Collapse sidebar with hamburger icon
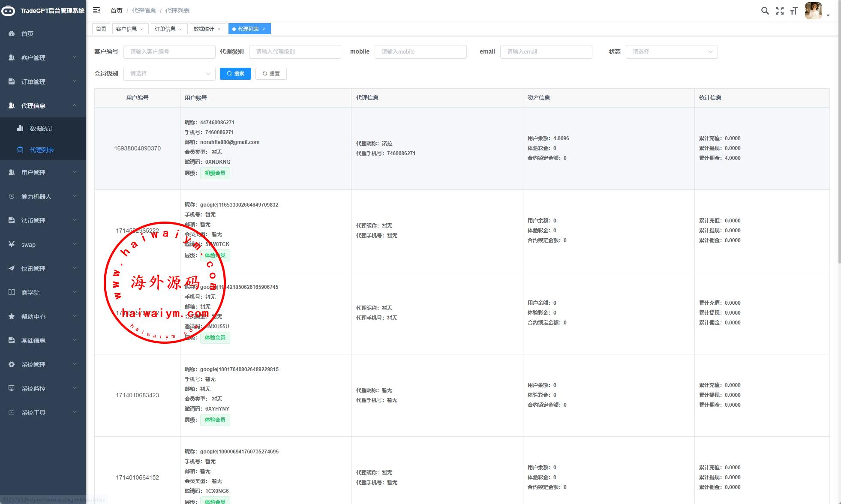This screenshot has height=504, width=841. pos(96,10)
